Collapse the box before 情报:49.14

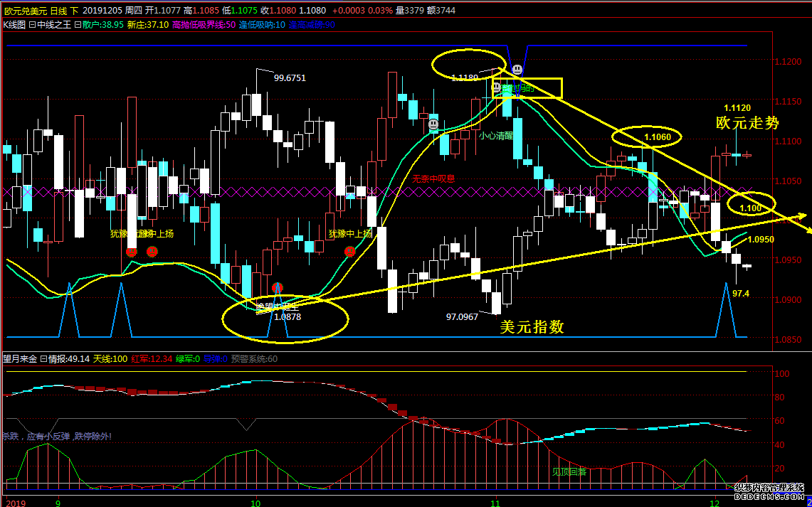(44, 358)
